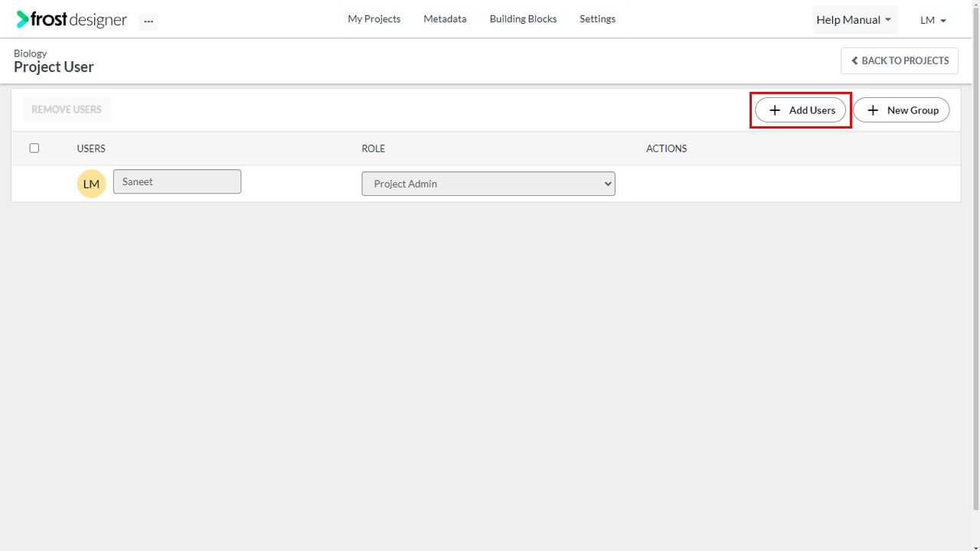Screen dimensions: 980x551
Task: Click the ACTIONS column header
Action: (x=667, y=148)
